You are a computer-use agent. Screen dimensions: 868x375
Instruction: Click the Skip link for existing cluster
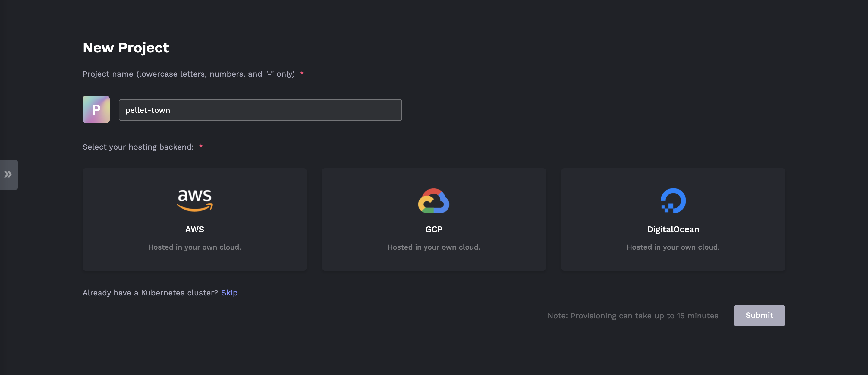click(229, 293)
